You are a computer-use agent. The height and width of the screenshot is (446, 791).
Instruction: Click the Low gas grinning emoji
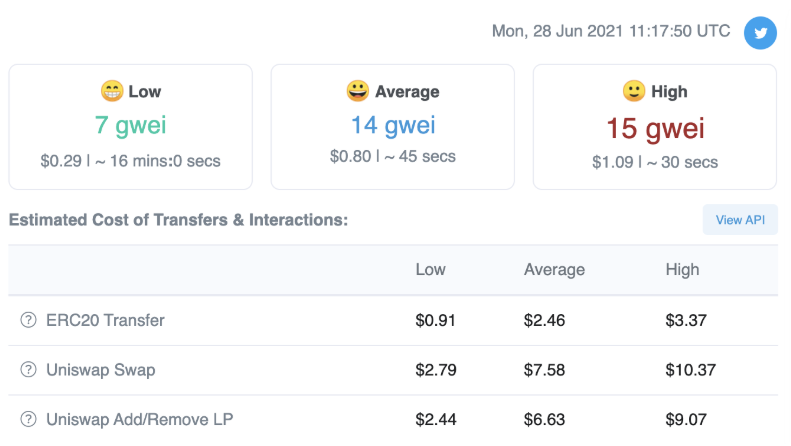(112, 91)
